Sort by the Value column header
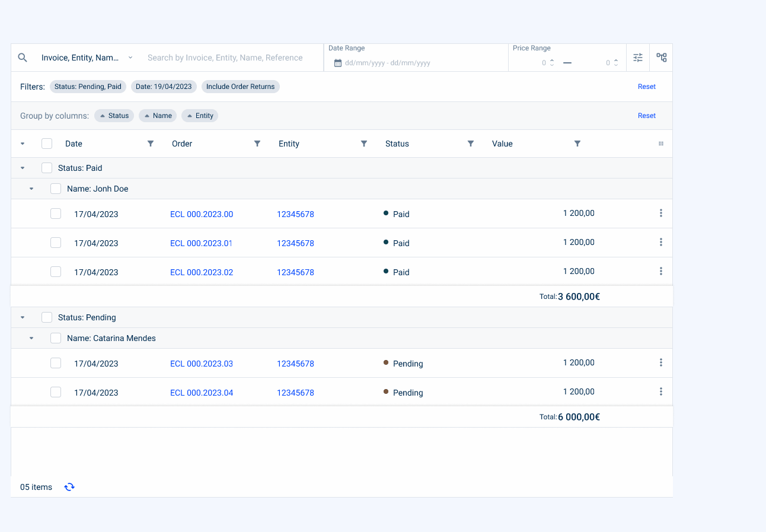The width and height of the screenshot is (766, 532). tap(502, 144)
